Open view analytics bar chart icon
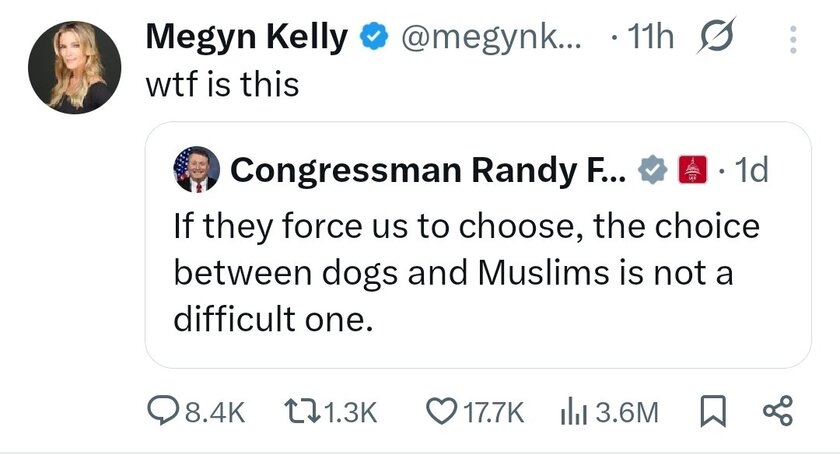Viewport: 840px width, 455px height. click(573, 411)
